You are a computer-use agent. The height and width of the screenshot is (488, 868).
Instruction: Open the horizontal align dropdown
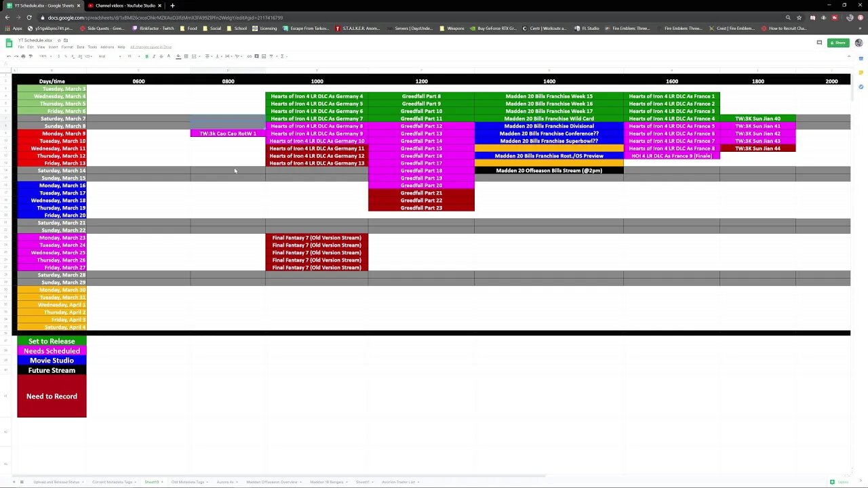tap(208, 56)
